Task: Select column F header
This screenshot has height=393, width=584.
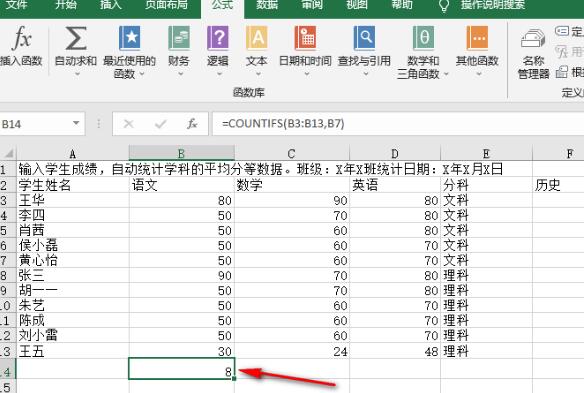Action: click(558, 153)
